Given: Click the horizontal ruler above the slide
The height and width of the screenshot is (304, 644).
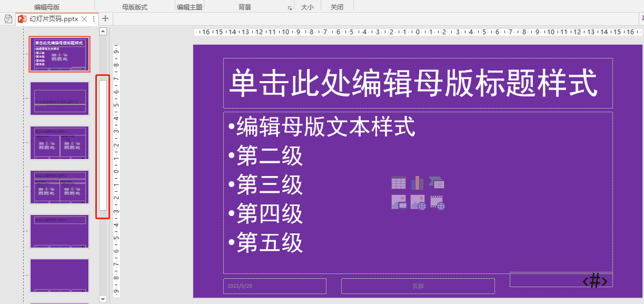Looking at the screenshot, I should (419, 32).
